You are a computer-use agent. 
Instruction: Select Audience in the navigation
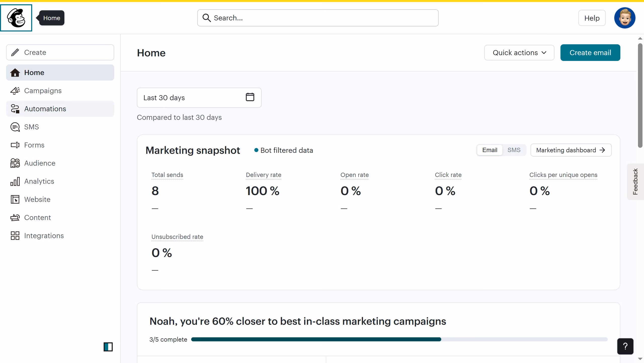coord(60,163)
